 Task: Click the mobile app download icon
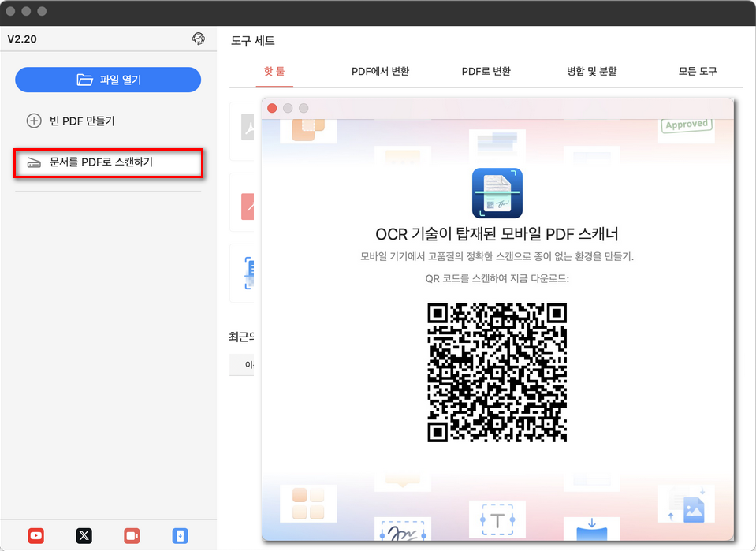tap(180, 535)
